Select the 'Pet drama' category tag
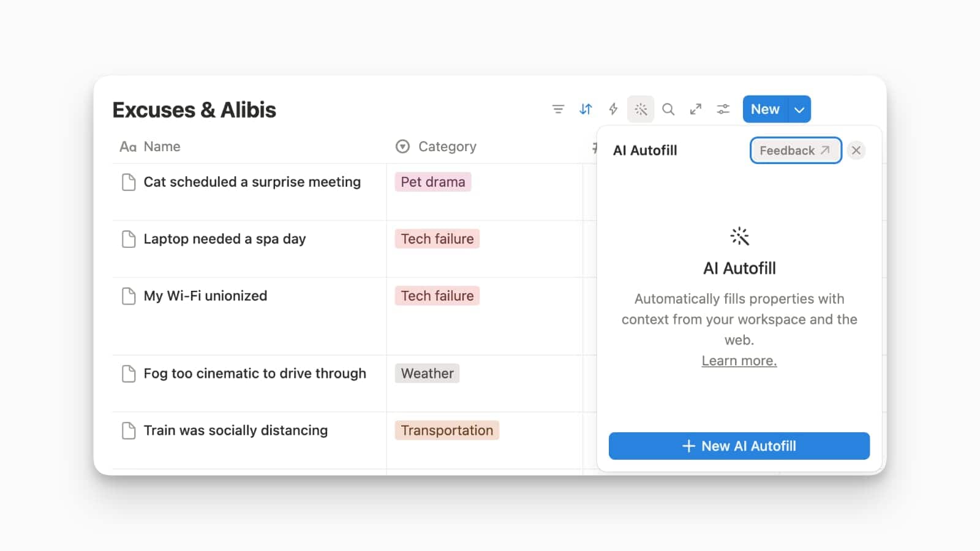980x551 pixels. point(432,182)
